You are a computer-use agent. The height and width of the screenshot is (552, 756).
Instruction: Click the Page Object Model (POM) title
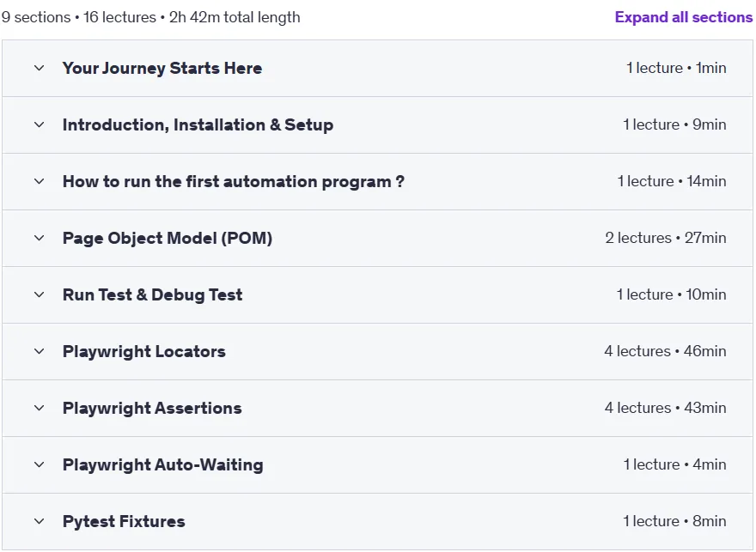coord(168,238)
